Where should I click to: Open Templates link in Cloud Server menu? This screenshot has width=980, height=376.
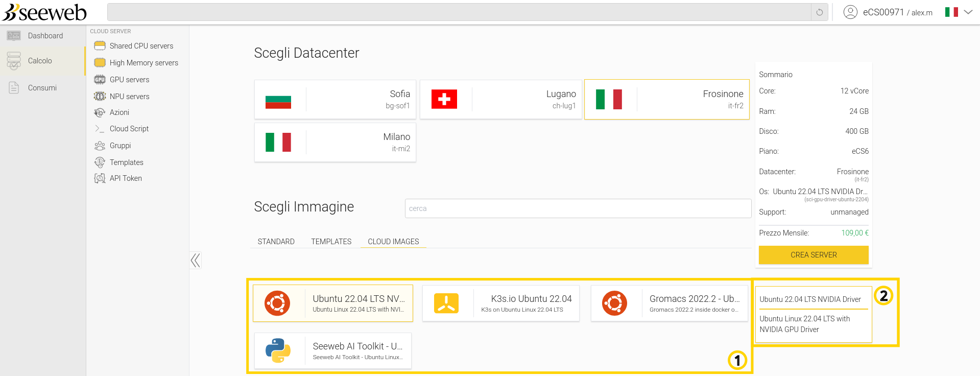pyautogui.click(x=127, y=162)
